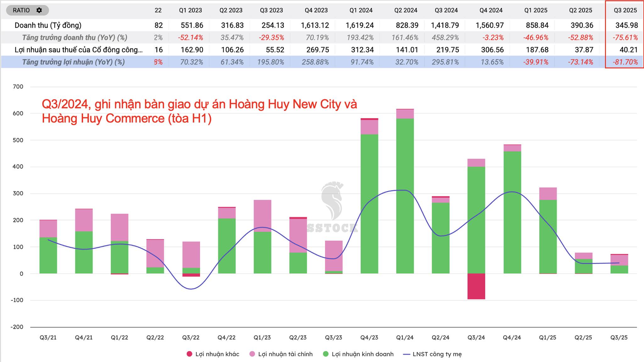
Task: Click the red Lợi nhuận khác legend dot
Action: click(x=189, y=354)
